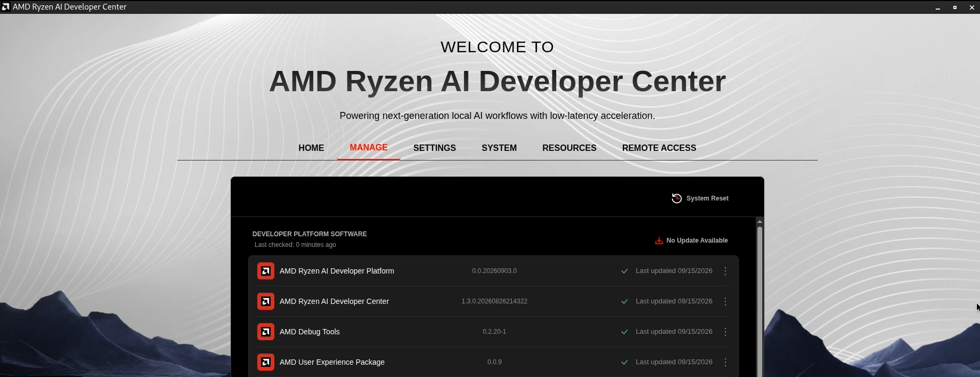Click the DEVELOPER PLATFORM SOFTWARE heading
This screenshot has height=377, width=980.
(x=310, y=234)
